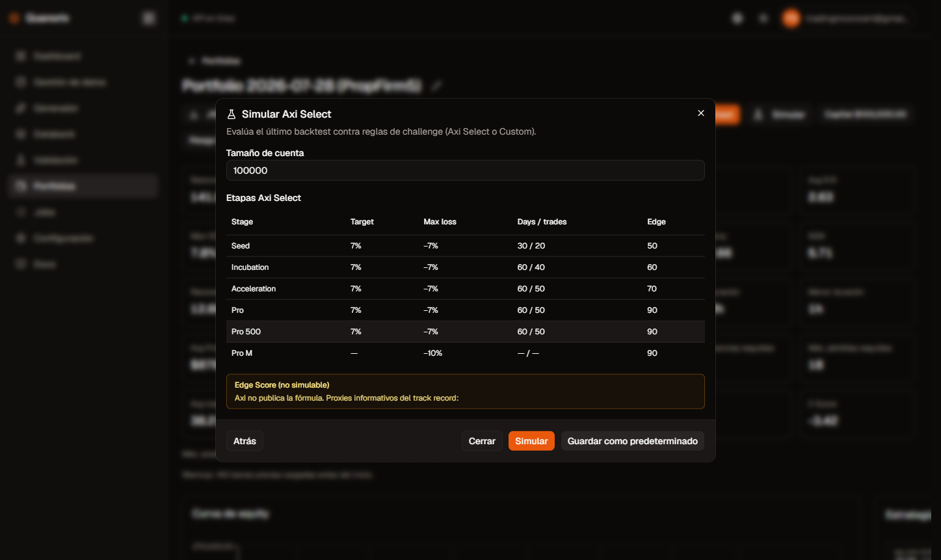This screenshot has width=941, height=560.
Task: Select the Seed stage row
Action: [x=465, y=246]
